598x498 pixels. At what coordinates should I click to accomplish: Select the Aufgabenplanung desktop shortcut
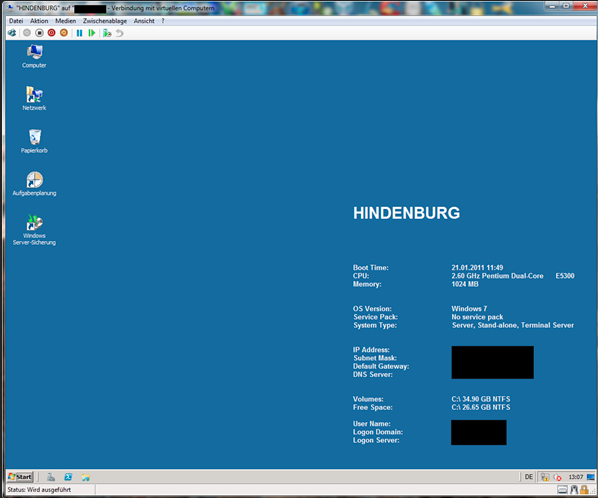pyautogui.click(x=34, y=184)
